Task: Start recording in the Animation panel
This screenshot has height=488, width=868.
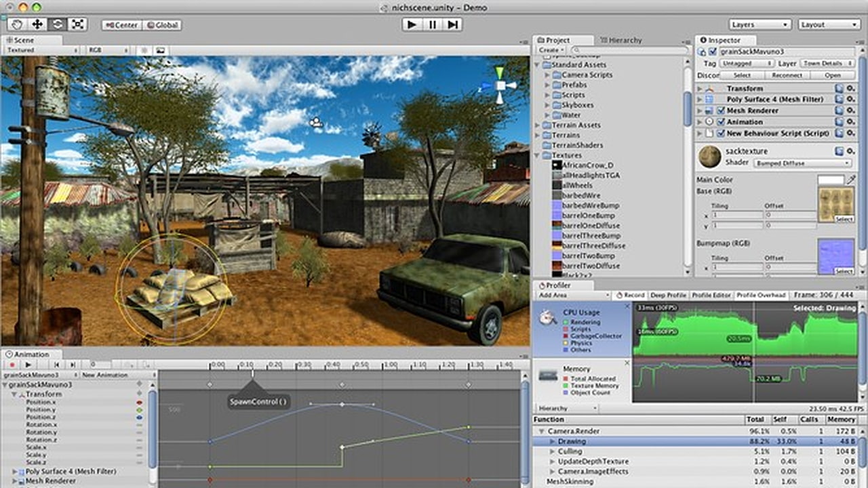Action: coord(12,365)
